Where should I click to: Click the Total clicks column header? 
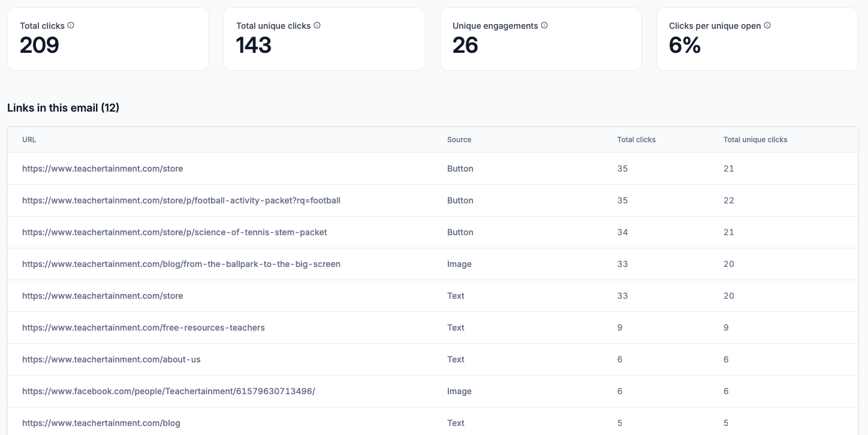pyautogui.click(x=637, y=140)
